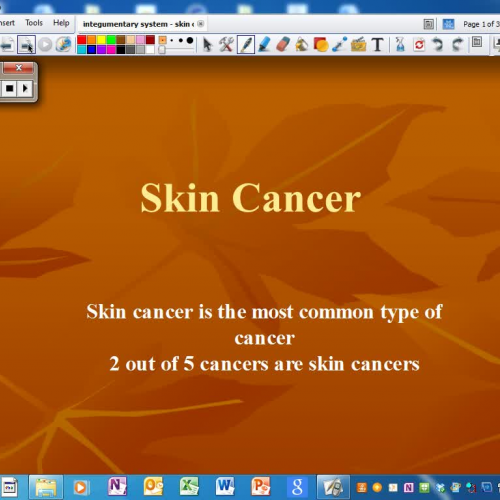The image size is (500, 500).
Task: Stop the recording with the square button
Action: click(x=9, y=89)
